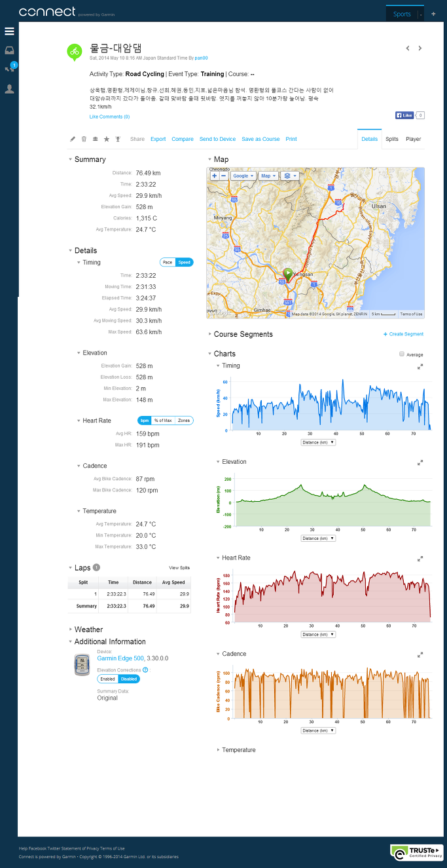Add a new tab with the plus icon
The width and height of the screenshot is (447, 868).
click(433, 14)
